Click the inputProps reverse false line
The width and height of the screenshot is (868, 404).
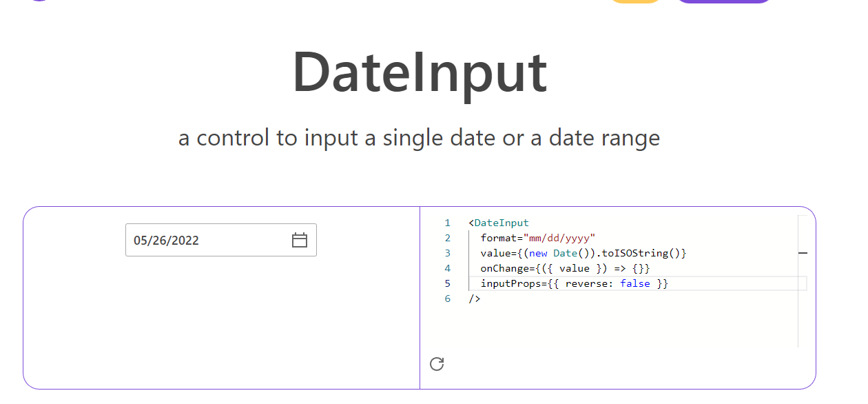[x=575, y=283]
